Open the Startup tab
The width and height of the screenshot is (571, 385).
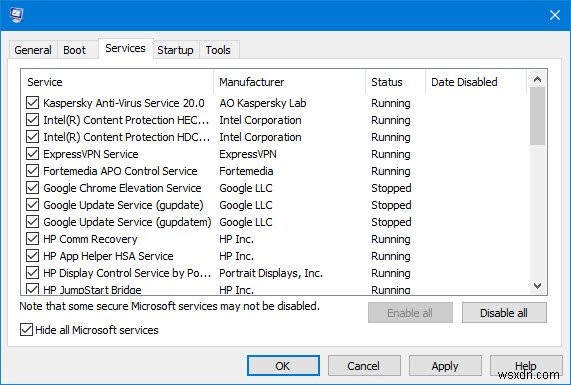click(x=175, y=50)
